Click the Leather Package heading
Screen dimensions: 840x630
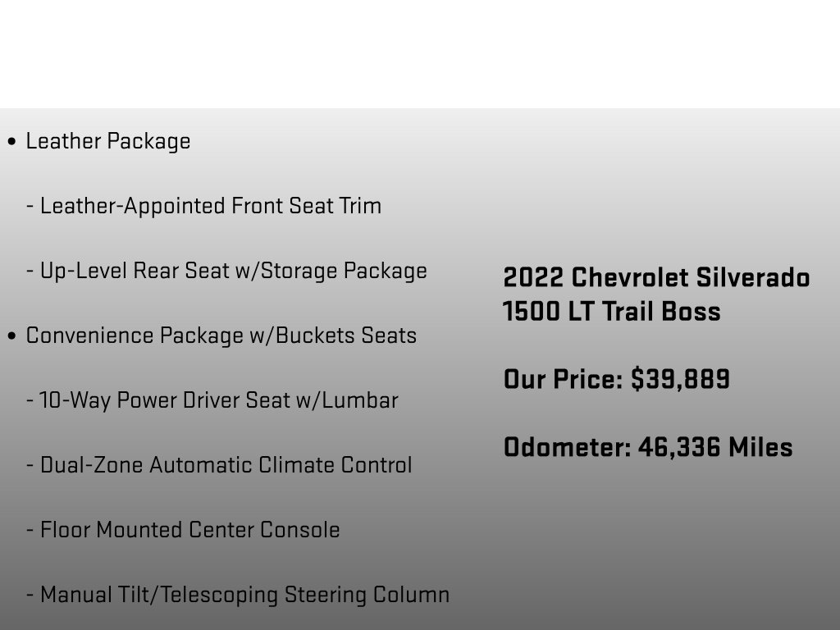108,141
